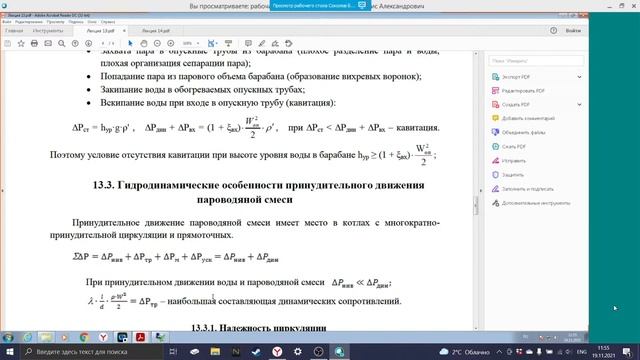Select the Hand pan tool
Image resolution: width=640 pixels, height=360 pixels.
144,43
